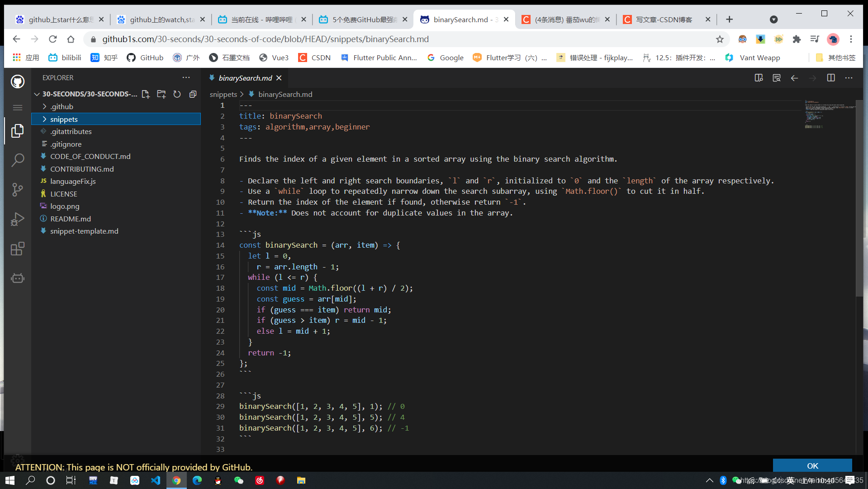This screenshot has height=489, width=868.
Task: Open README.md in explorer
Action: [x=70, y=219]
